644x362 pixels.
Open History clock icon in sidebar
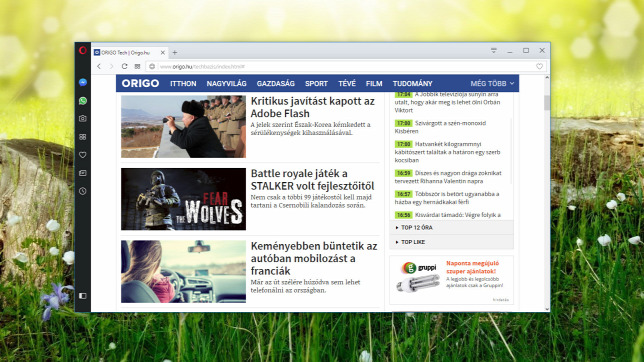click(83, 191)
